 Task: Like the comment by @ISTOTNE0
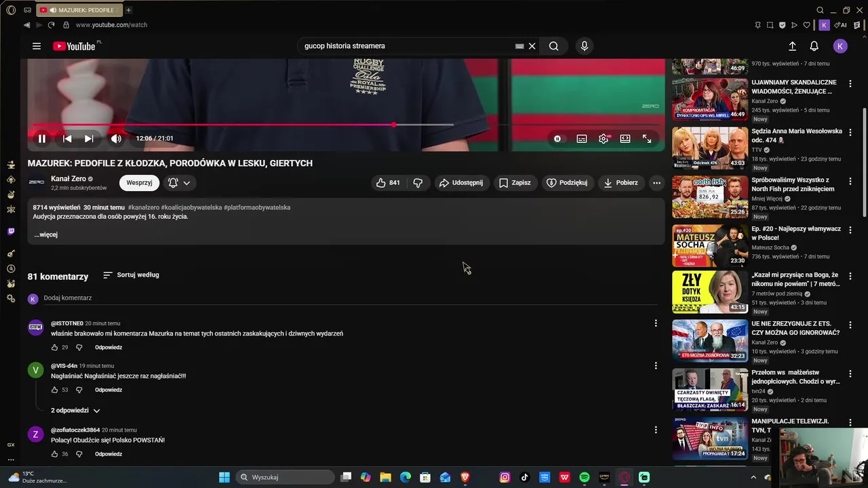click(55, 347)
